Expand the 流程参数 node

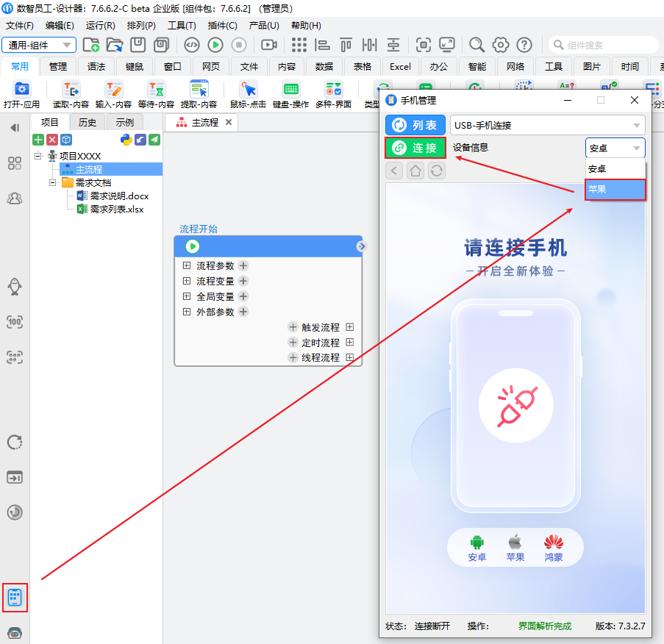coord(187,265)
